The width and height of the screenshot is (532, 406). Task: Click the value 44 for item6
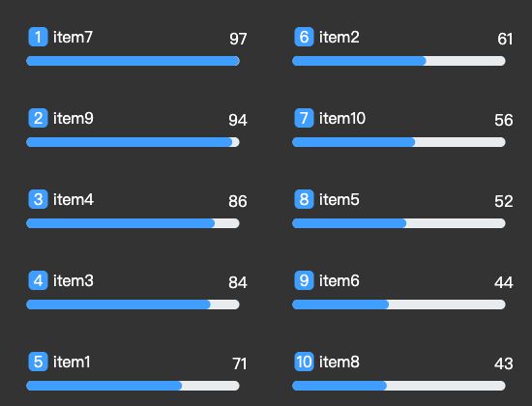point(504,282)
